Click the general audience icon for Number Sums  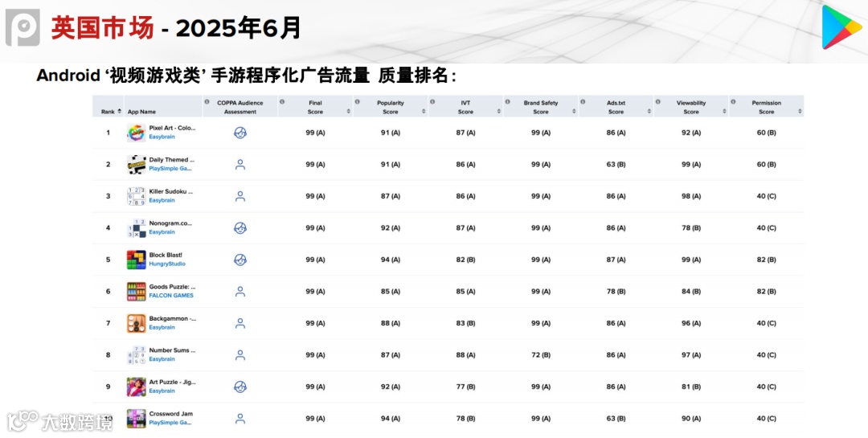[240, 355]
